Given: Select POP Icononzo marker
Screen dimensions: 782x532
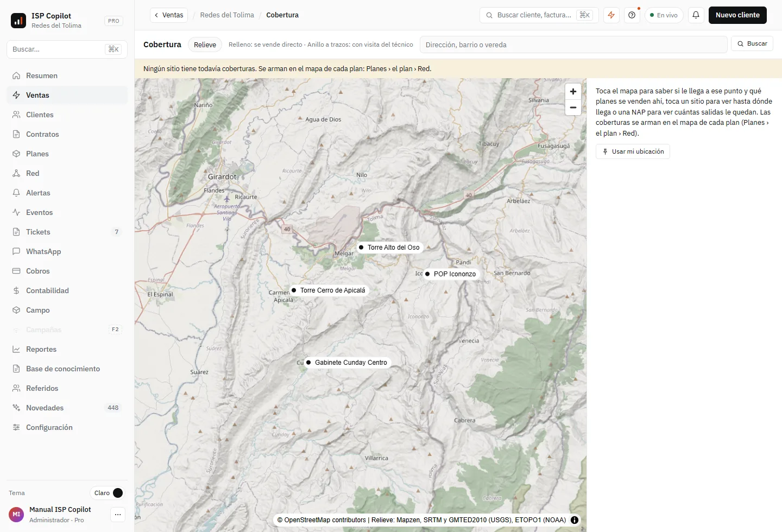Looking at the screenshot, I should pos(451,274).
